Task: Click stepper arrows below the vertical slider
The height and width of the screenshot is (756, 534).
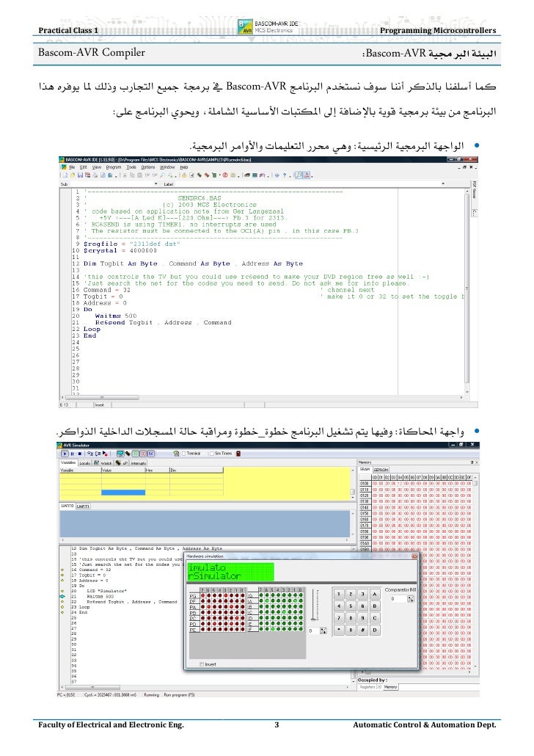Action: [x=323, y=630]
